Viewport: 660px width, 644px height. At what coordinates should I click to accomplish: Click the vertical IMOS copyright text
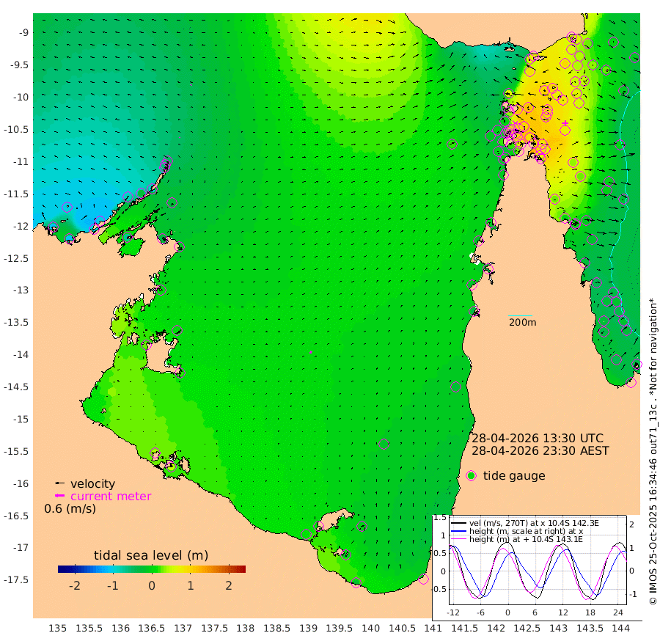(653, 450)
